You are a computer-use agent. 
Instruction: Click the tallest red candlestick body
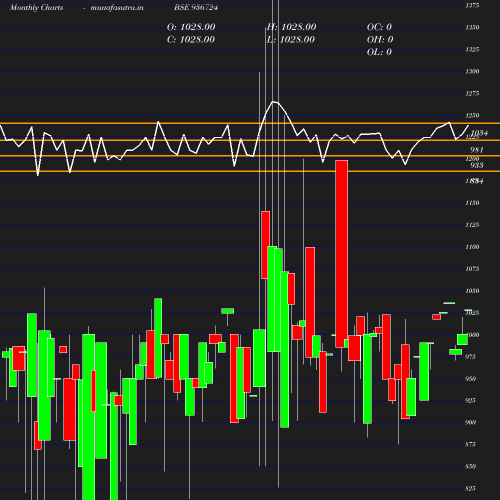342,254
